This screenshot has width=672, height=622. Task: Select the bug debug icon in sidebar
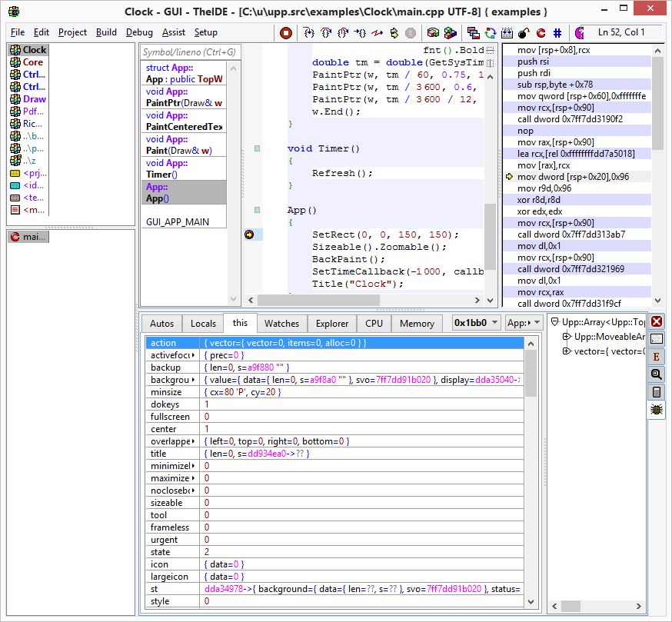coord(657,410)
